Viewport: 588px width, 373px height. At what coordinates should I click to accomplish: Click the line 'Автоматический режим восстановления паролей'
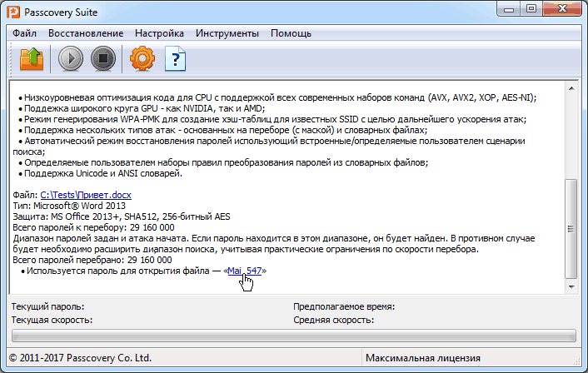pyautogui.click(x=269, y=147)
